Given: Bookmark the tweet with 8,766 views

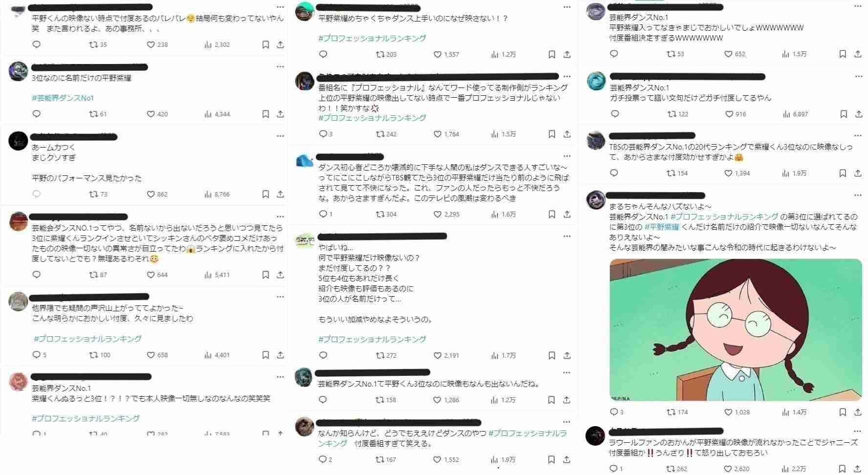Looking at the screenshot, I should 265,194.
